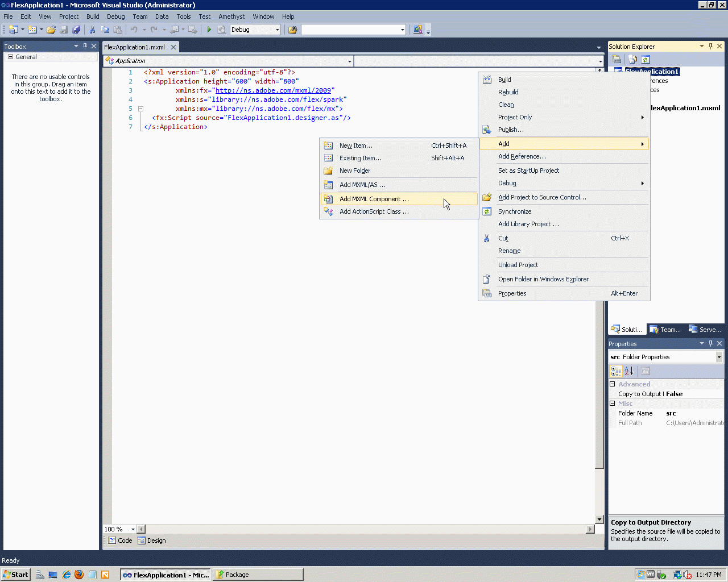Click the Alphabetical sort icon in Properties

point(628,371)
